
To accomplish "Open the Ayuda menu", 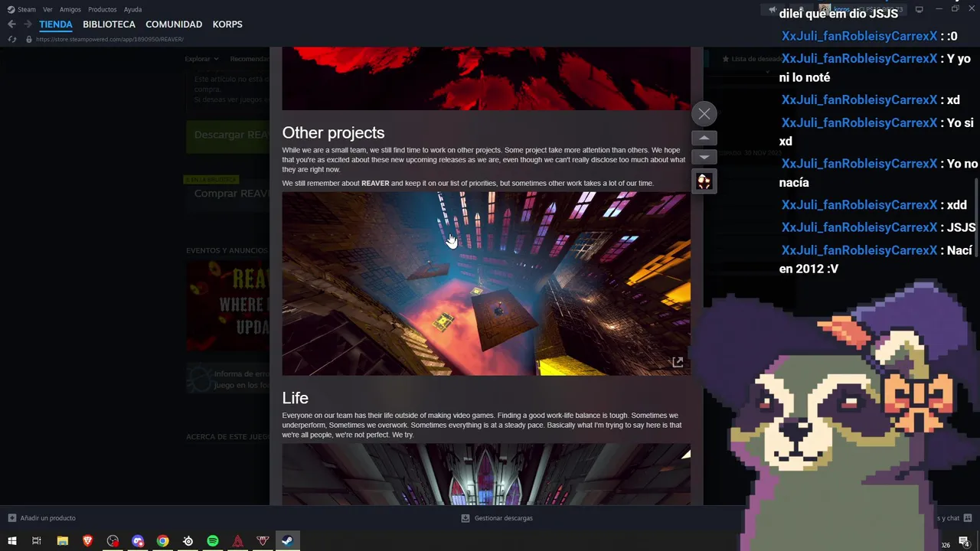I will [133, 9].
